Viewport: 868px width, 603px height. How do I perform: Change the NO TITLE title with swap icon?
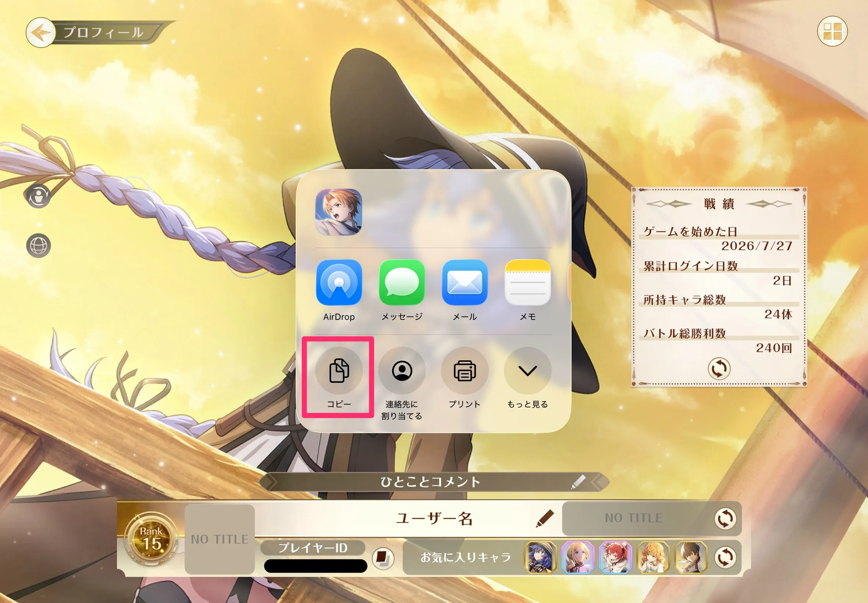[725, 518]
